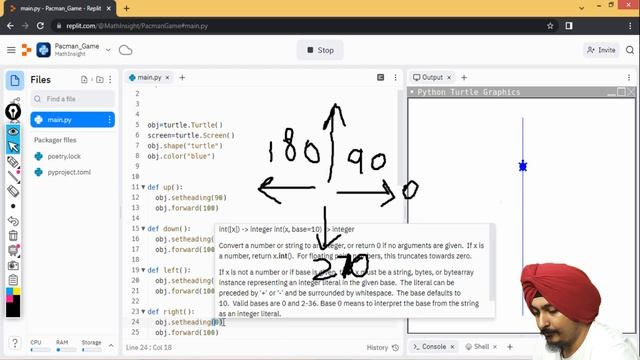This screenshot has height=360, width=640.
Task: Click the Find a file search box
Action: pos(73,99)
